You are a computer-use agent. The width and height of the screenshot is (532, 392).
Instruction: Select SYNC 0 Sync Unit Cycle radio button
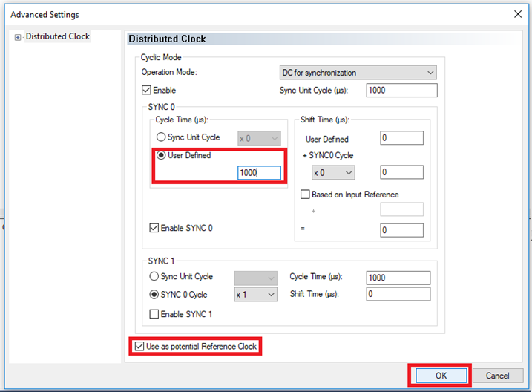point(161,137)
